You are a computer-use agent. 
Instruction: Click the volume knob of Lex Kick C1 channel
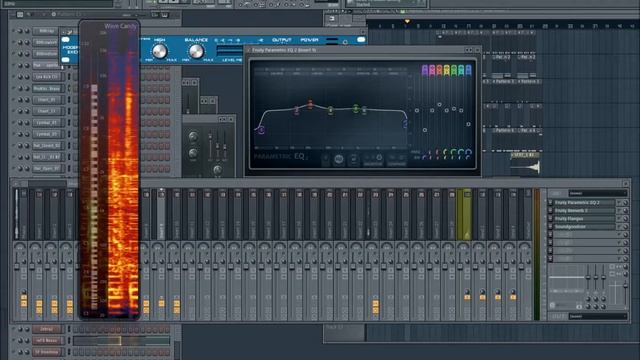(27, 77)
